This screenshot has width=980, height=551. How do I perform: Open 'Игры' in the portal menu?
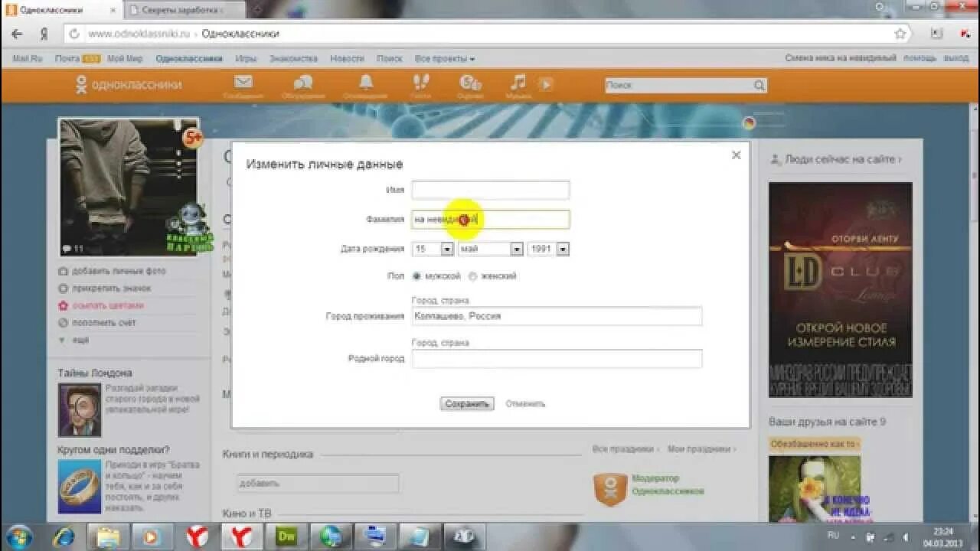[246, 59]
